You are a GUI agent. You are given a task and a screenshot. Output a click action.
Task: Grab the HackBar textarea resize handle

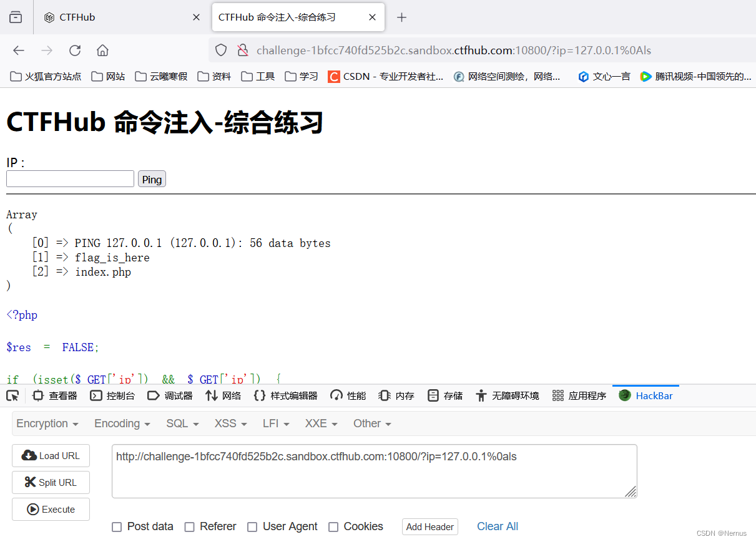(631, 492)
